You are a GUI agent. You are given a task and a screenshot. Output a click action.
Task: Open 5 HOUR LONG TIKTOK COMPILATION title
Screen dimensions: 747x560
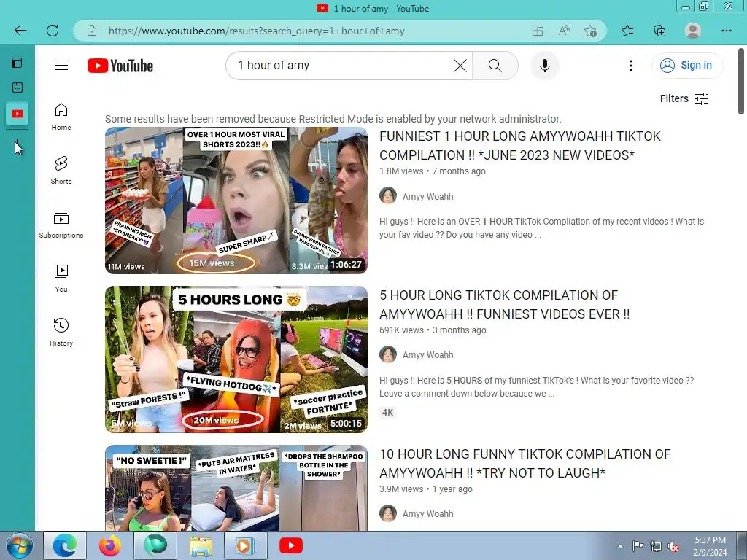pyautogui.click(x=505, y=305)
